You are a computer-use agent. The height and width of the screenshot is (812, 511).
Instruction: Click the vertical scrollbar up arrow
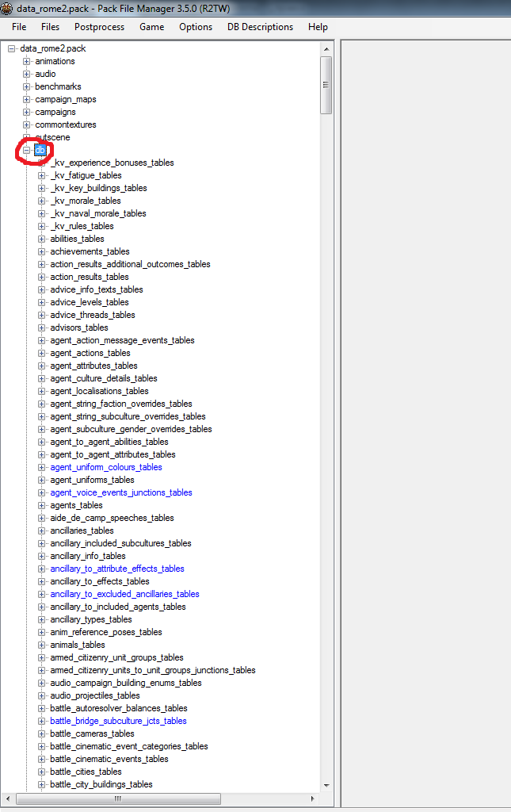click(326, 49)
